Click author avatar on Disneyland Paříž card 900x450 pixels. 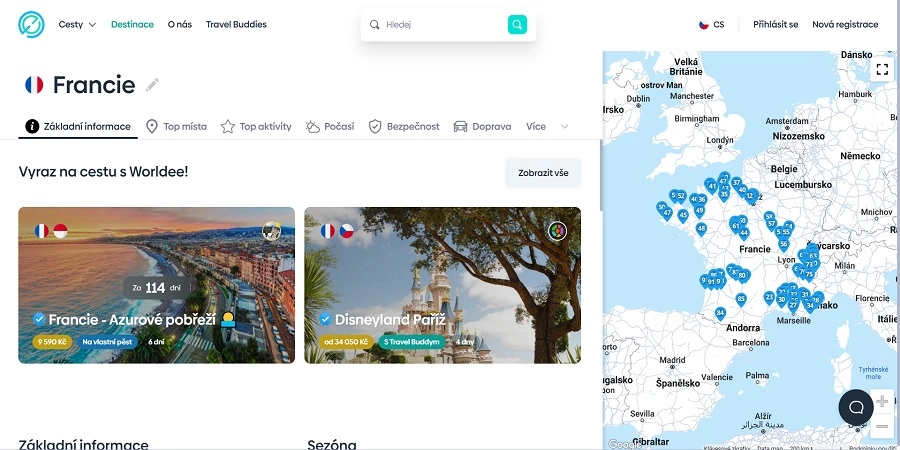pyautogui.click(x=557, y=231)
